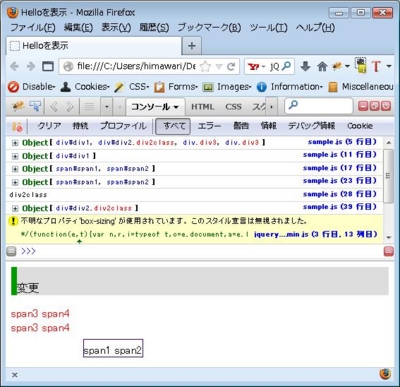The height and width of the screenshot is (387, 400).
Task: Open the ツール(T) menu
Action: coord(268,27)
